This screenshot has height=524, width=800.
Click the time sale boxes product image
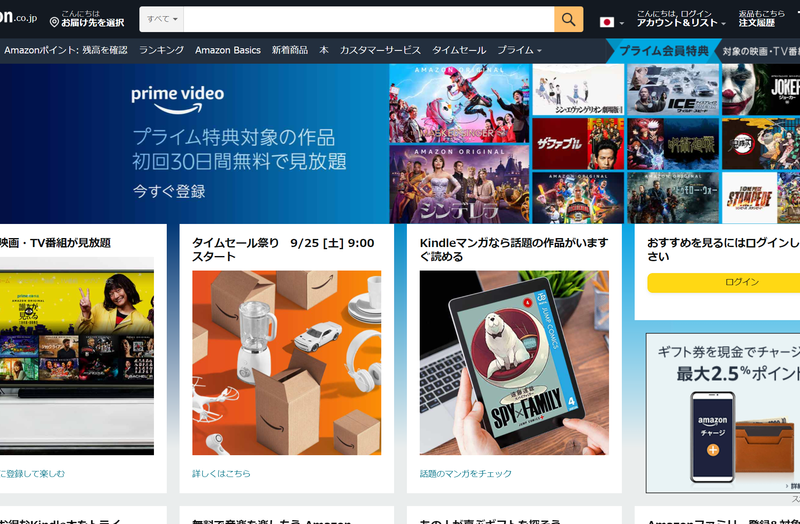(x=287, y=363)
